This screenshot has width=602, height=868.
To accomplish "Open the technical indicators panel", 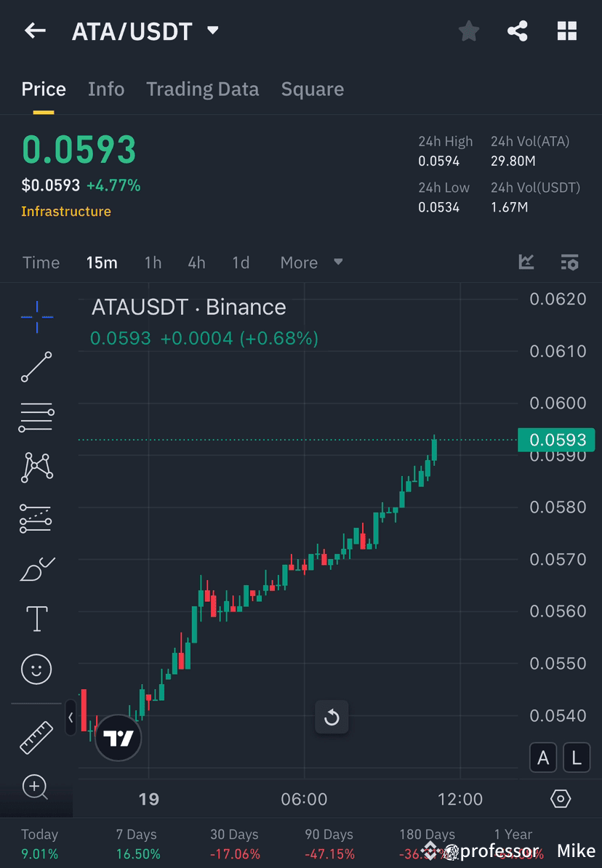I will pyautogui.click(x=526, y=262).
